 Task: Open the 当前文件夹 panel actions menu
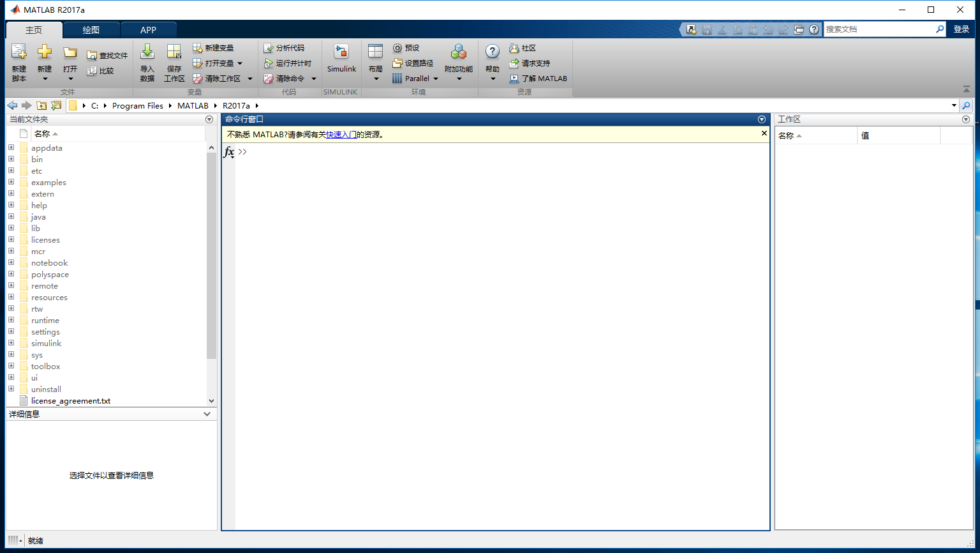[209, 119]
